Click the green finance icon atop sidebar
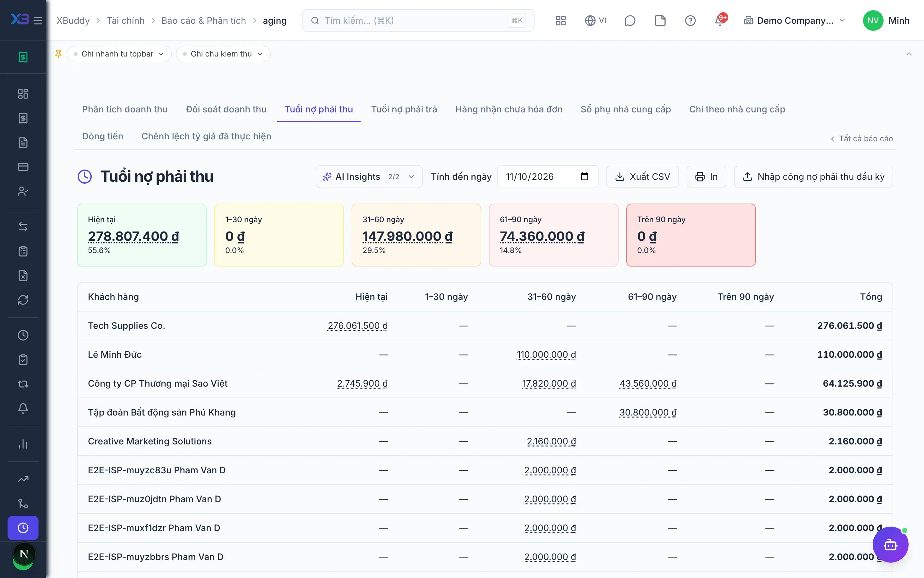 click(x=23, y=57)
